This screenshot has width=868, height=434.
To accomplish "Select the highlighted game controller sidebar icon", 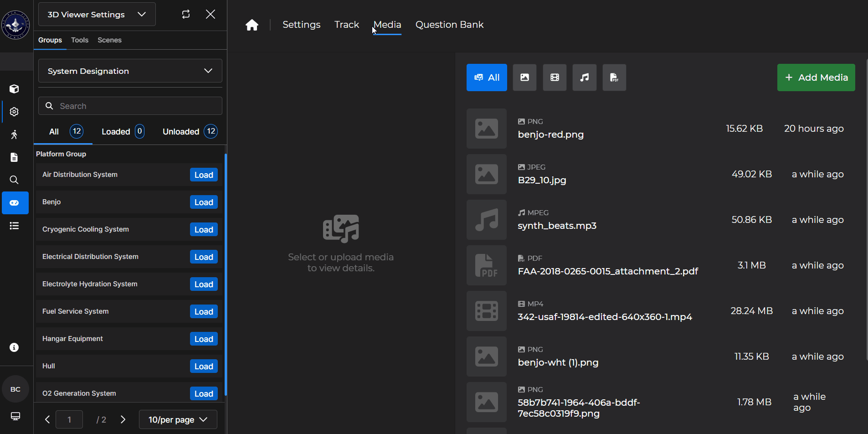I will 15,203.
